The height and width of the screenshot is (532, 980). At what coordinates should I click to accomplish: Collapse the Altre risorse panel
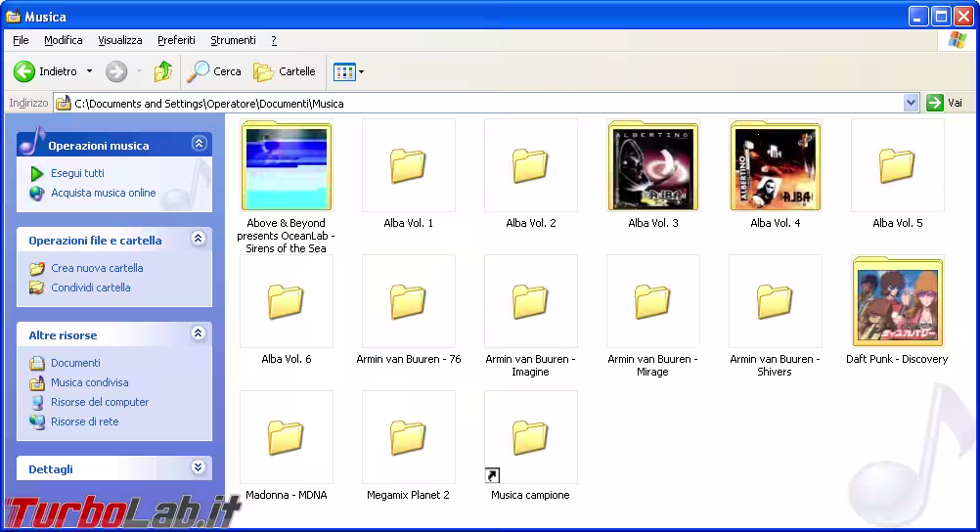tap(199, 333)
